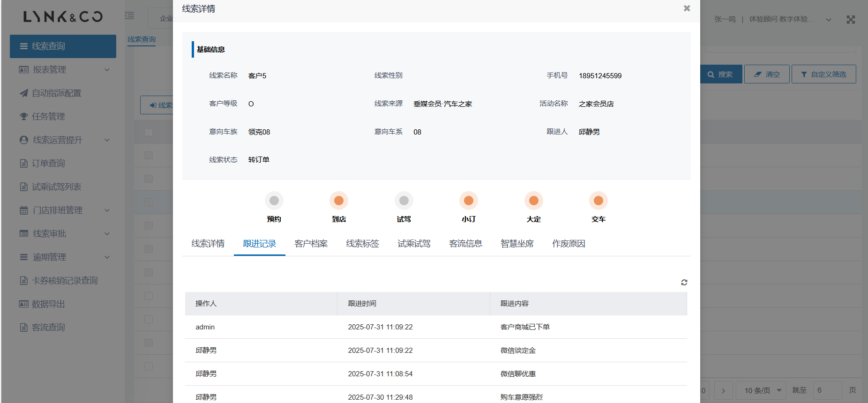Close the 线索详情 dialog

click(x=687, y=8)
